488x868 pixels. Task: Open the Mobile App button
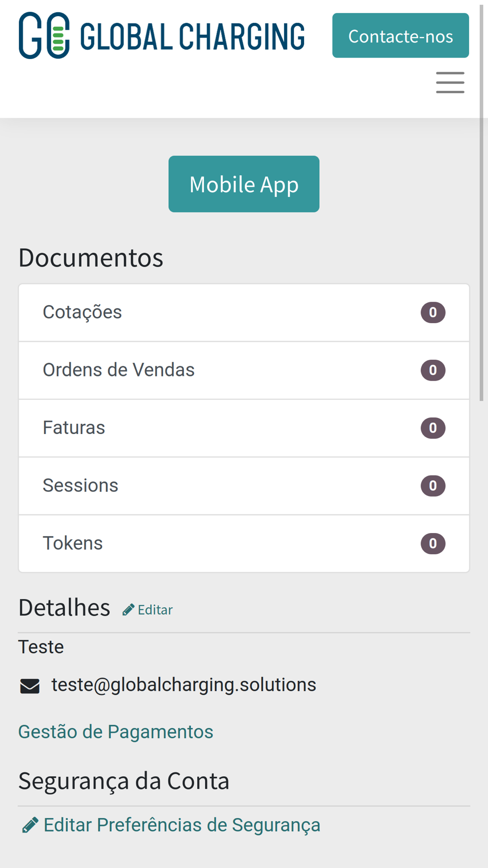pos(244,184)
